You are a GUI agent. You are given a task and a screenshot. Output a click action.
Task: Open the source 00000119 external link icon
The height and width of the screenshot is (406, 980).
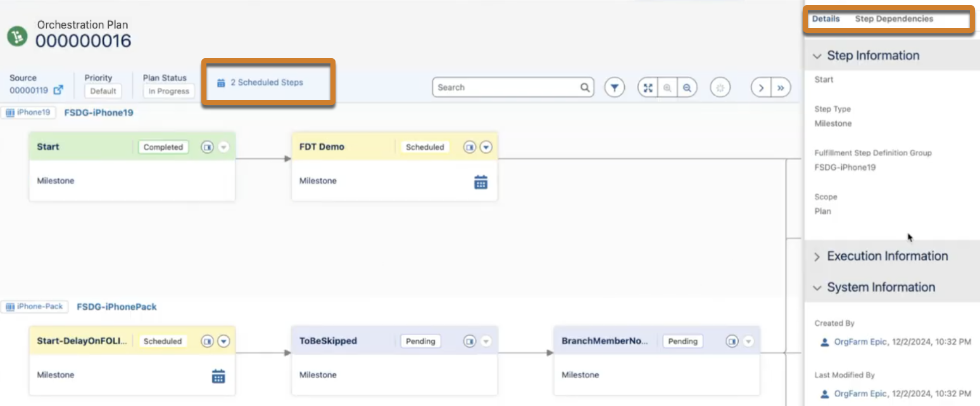coord(58,90)
